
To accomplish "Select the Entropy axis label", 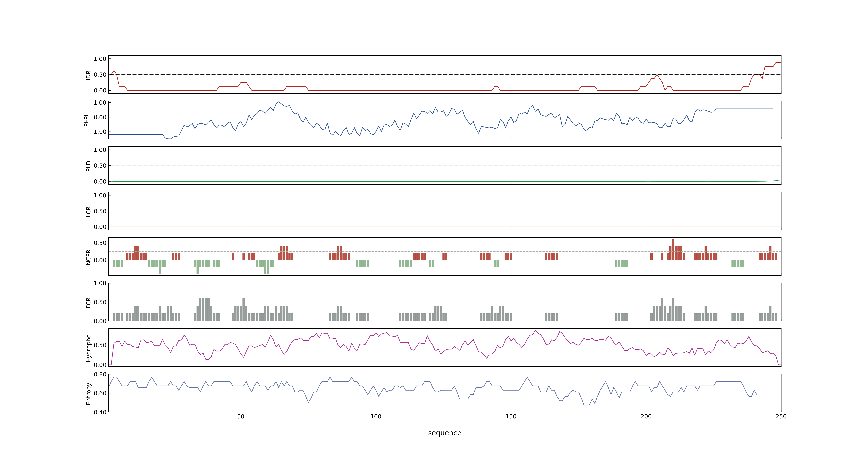I will [x=88, y=394].
